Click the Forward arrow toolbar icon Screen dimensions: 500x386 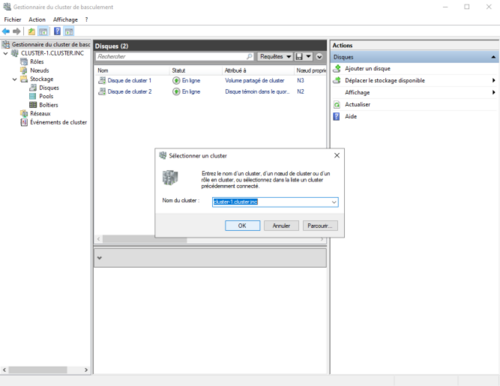[x=17, y=31]
